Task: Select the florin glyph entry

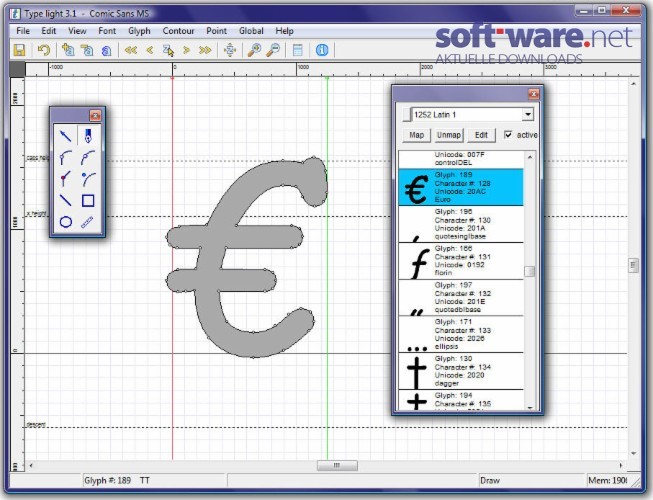Action: [461, 261]
